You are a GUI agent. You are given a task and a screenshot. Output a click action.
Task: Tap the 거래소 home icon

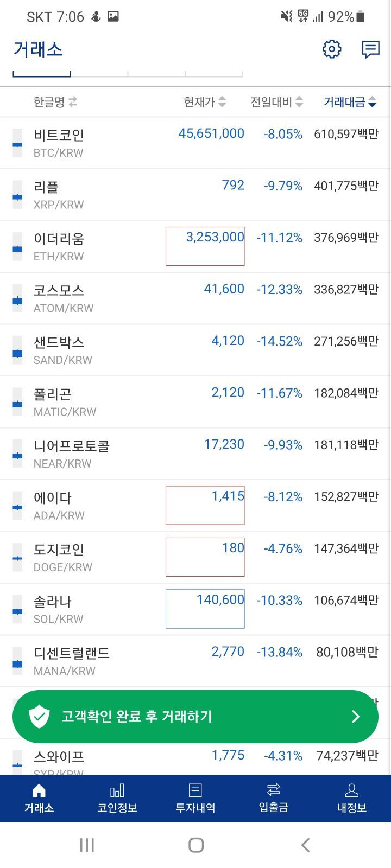click(39, 790)
